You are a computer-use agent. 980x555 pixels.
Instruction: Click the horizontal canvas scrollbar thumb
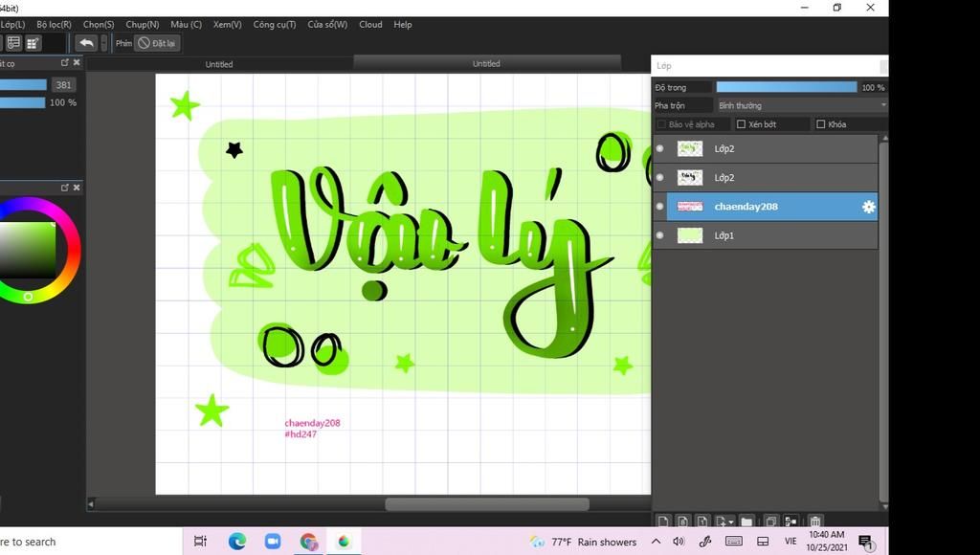click(x=487, y=504)
